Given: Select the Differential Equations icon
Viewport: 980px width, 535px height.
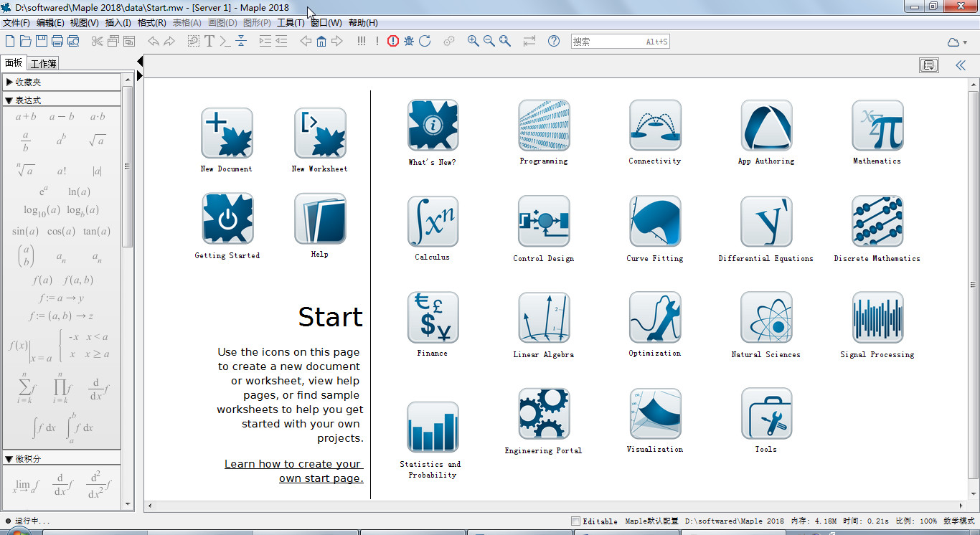Looking at the screenshot, I should click(766, 221).
